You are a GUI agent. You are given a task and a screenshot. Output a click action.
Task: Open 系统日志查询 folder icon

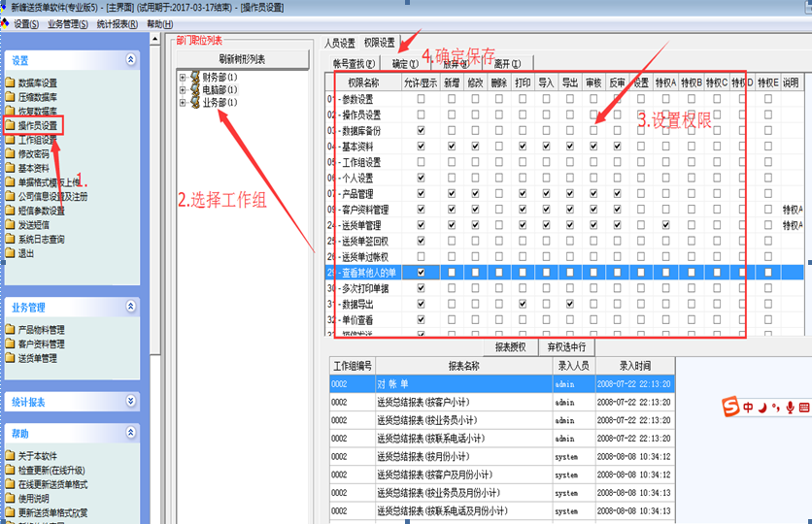click(x=11, y=239)
